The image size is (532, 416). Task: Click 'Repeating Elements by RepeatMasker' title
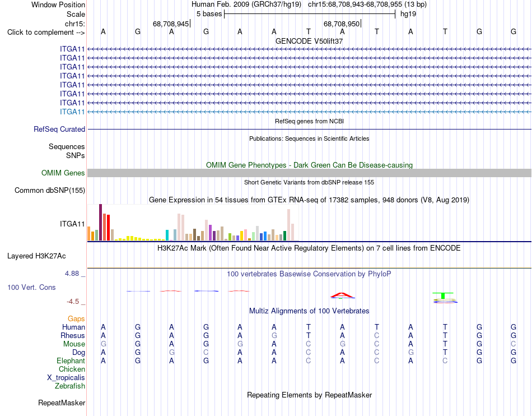[x=309, y=395]
